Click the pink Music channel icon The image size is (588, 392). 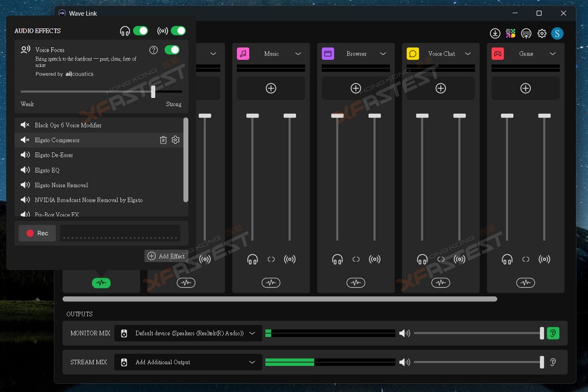pyautogui.click(x=243, y=54)
